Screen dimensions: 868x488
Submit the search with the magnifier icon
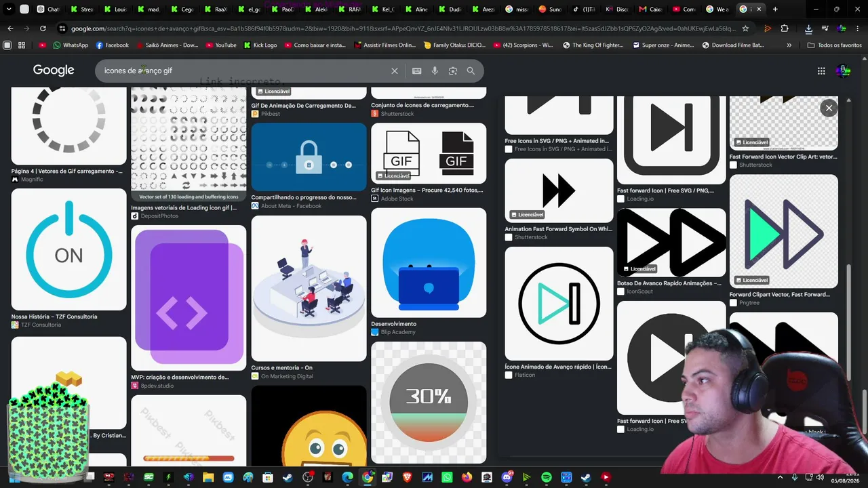[471, 70]
